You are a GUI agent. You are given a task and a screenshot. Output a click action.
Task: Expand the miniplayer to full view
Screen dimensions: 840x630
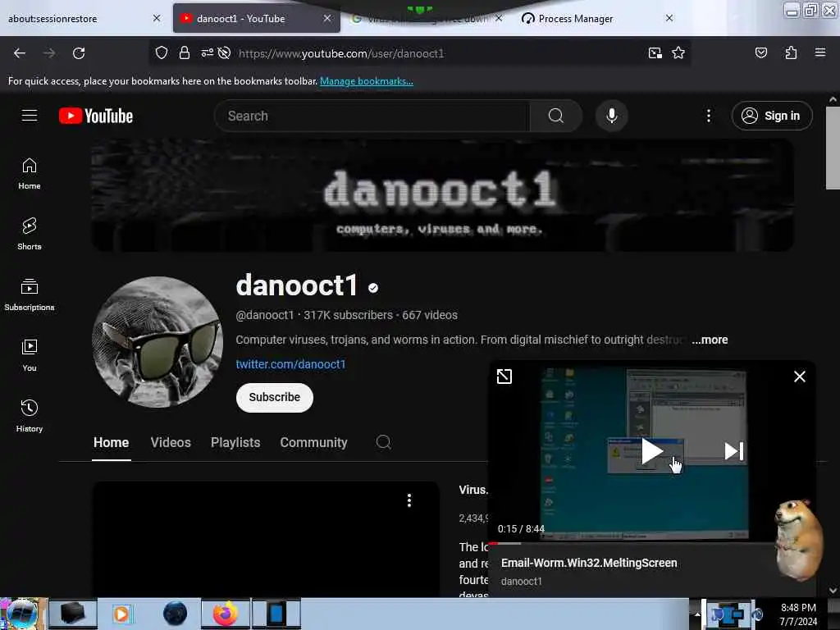click(x=504, y=377)
